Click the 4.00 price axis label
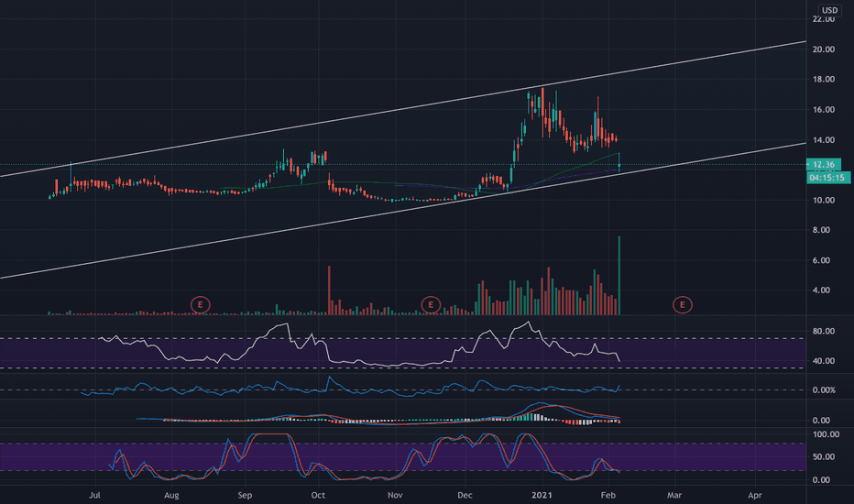854x504 pixels. pyautogui.click(x=821, y=290)
